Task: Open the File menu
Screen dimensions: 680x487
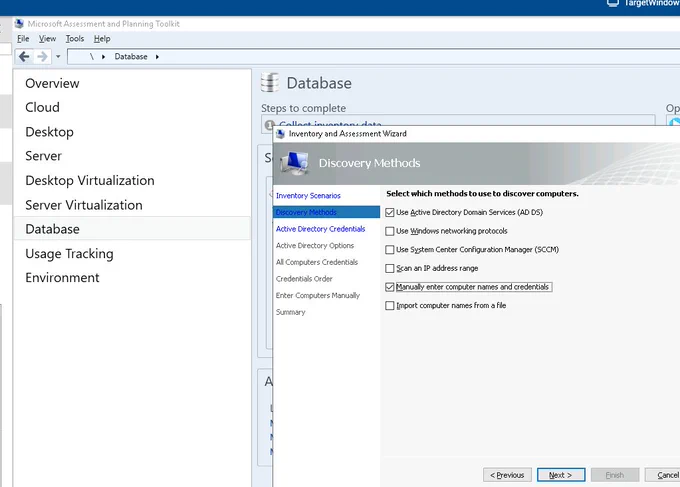Action: [23, 39]
